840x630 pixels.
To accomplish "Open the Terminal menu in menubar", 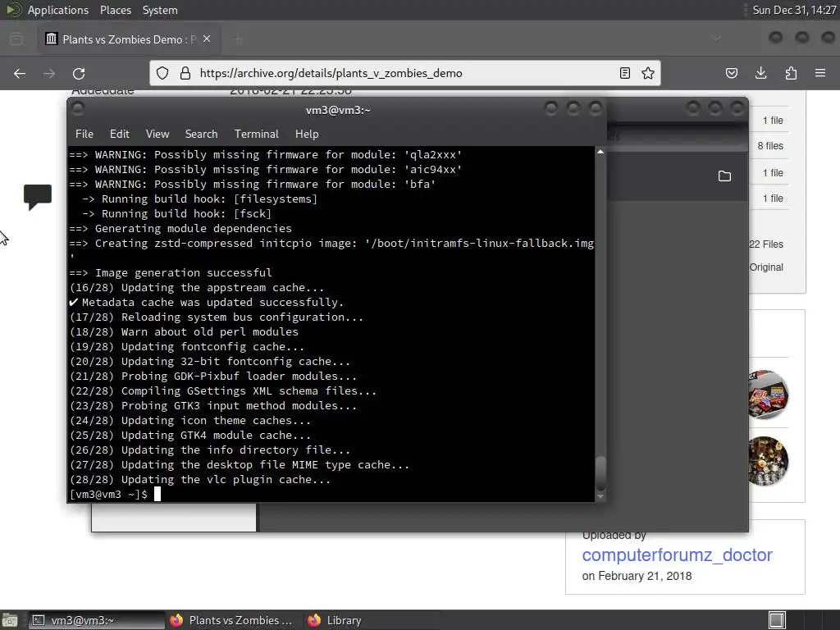I will (257, 134).
